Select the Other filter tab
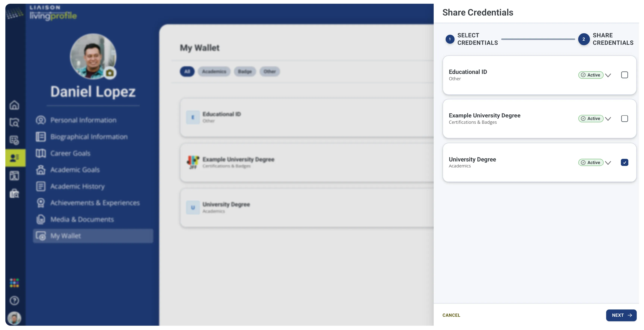The width and height of the screenshot is (644, 330). click(x=269, y=71)
